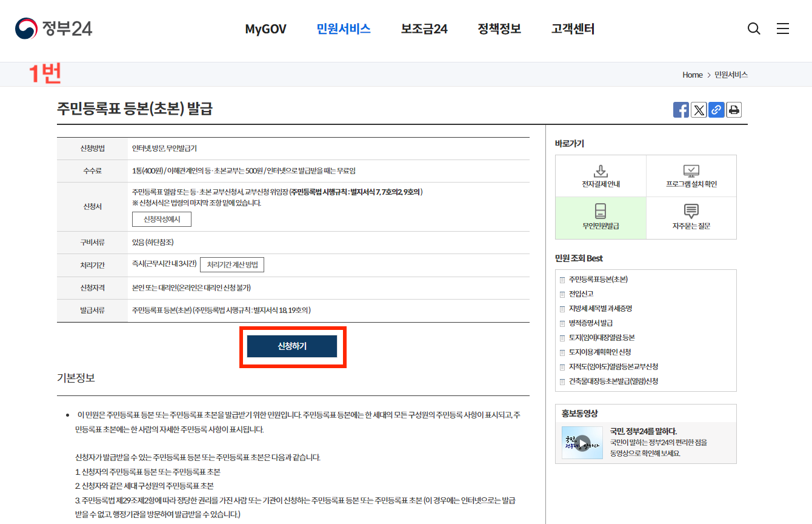Click the 신청하기 button

[x=293, y=347]
